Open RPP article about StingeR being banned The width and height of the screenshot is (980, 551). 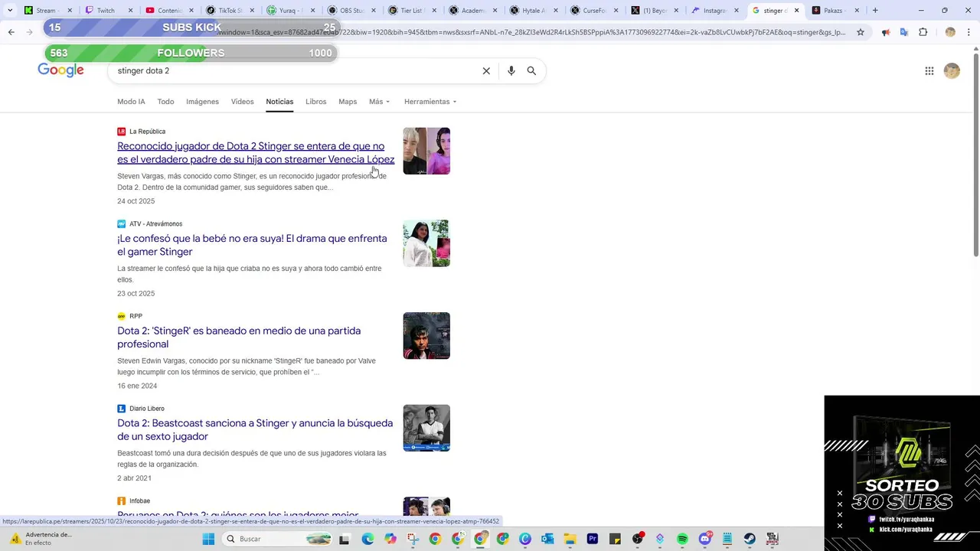(239, 337)
